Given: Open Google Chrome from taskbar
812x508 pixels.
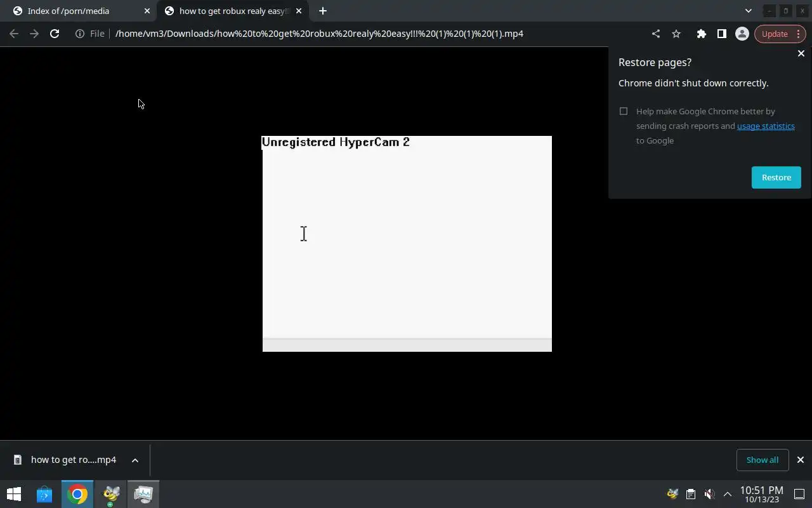Looking at the screenshot, I should [x=77, y=494].
